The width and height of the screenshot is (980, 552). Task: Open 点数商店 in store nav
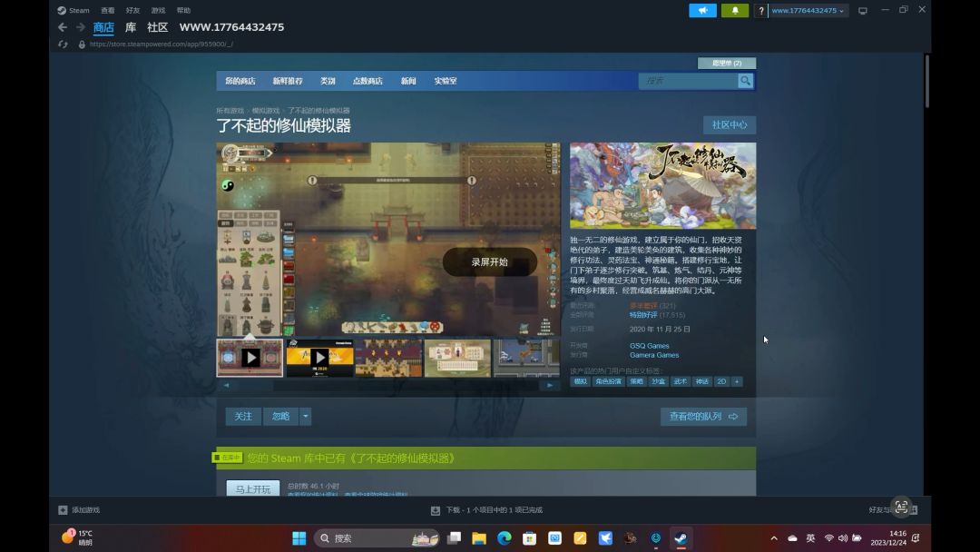coord(367,82)
